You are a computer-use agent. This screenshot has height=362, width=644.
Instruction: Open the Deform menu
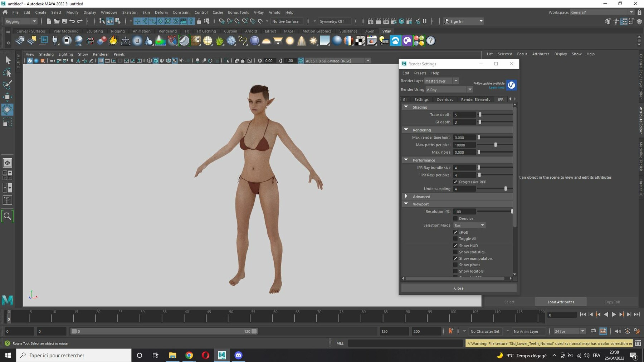click(161, 12)
